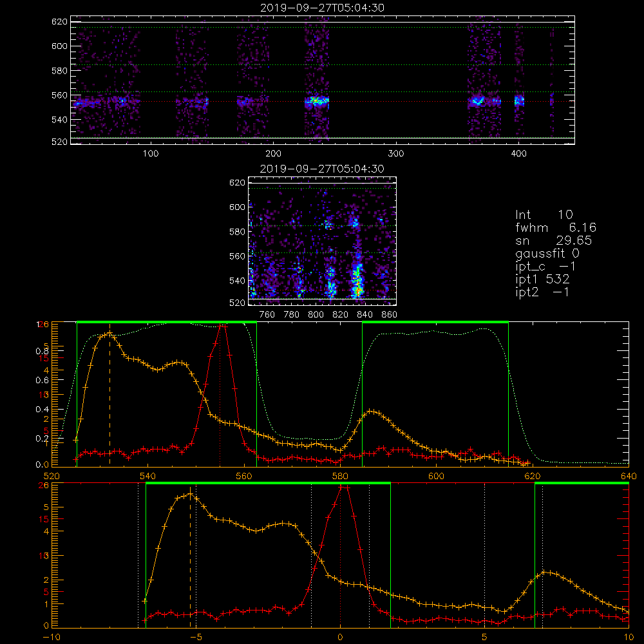Click x-axis label 520 on third plot

[x=52, y=476]
